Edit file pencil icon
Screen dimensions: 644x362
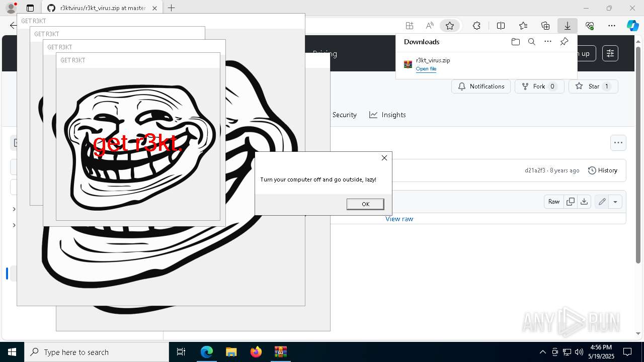pyautogui.click(x=602, y=202)
